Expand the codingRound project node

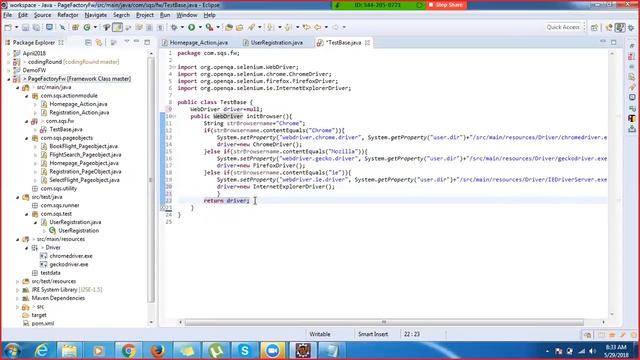pos(9,62)
